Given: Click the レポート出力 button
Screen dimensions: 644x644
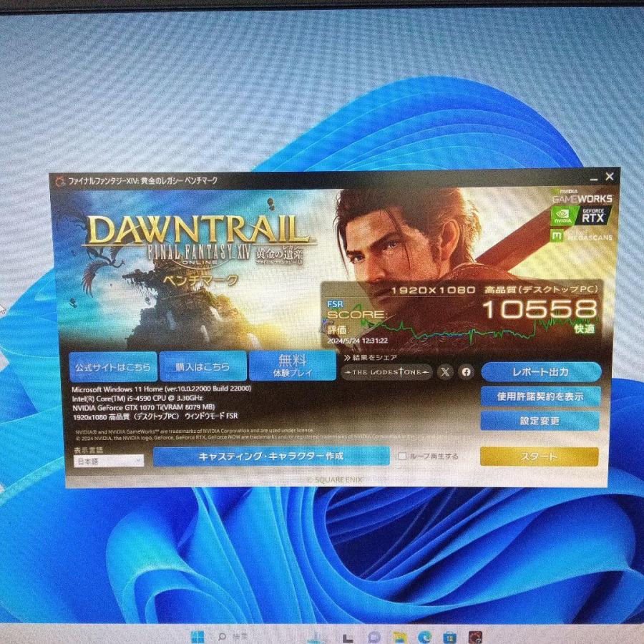Looking at the screenshot, I should click(542, 371).
